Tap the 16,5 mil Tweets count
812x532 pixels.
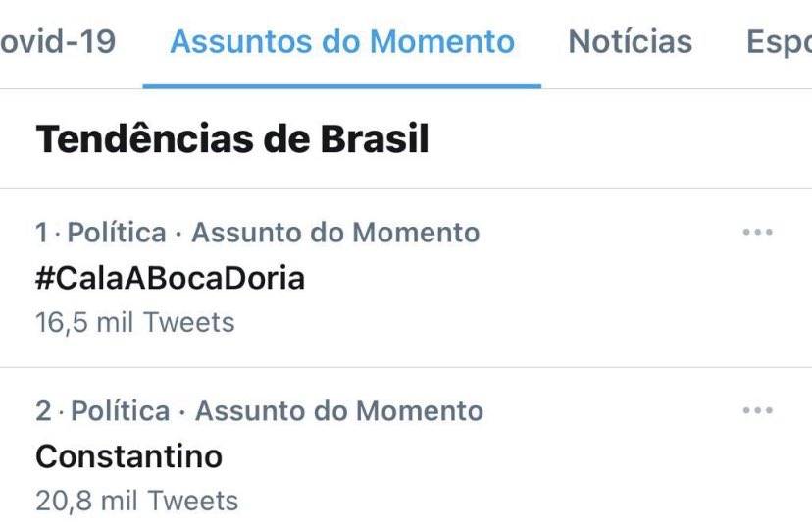click(x=135, y=322)
